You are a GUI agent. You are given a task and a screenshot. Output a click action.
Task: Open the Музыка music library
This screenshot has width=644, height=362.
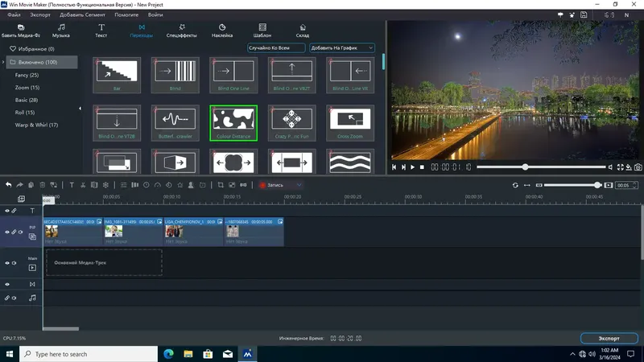61,31
